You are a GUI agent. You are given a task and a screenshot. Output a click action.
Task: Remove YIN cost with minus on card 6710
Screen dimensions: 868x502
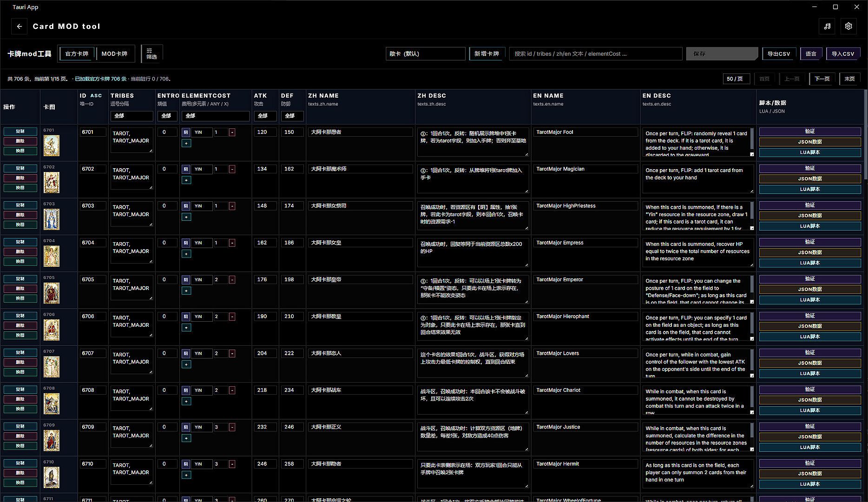pyautogui.click(x=232, y=464)
